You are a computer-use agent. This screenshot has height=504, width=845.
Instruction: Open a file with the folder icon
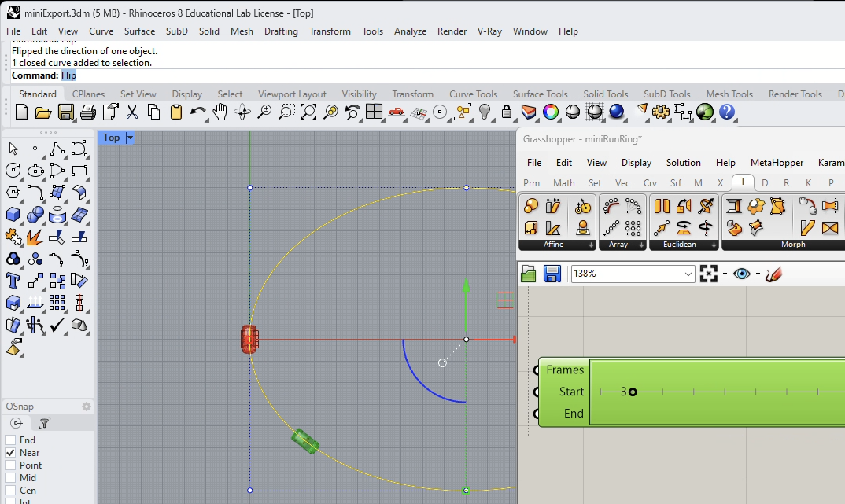point(43,112)
